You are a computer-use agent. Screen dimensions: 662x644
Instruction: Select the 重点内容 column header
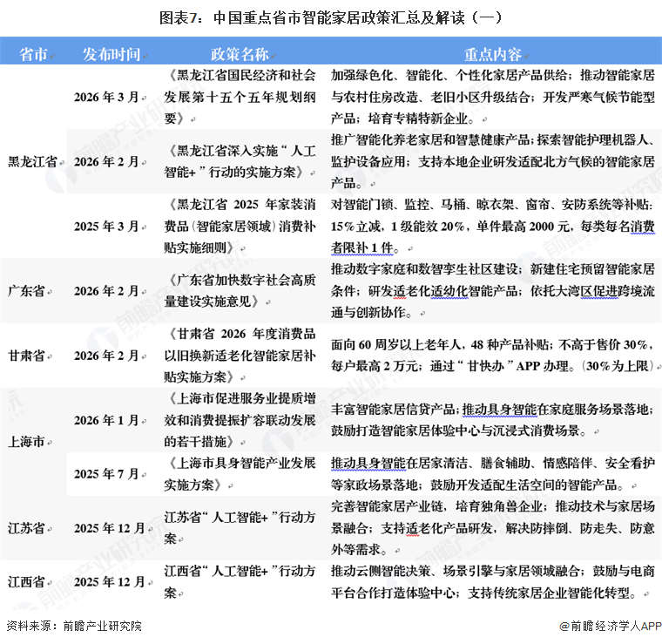493,54
